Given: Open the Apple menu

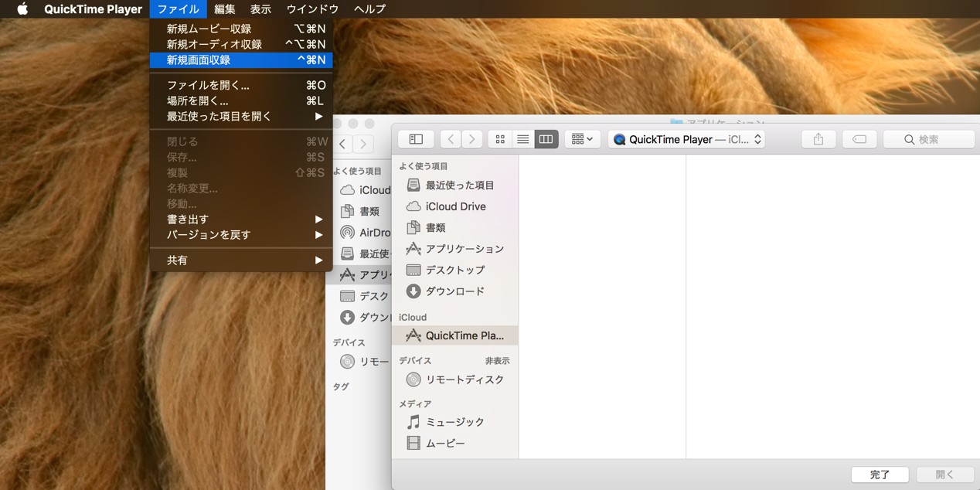Looking at the screenshot, I should (22, 9).
